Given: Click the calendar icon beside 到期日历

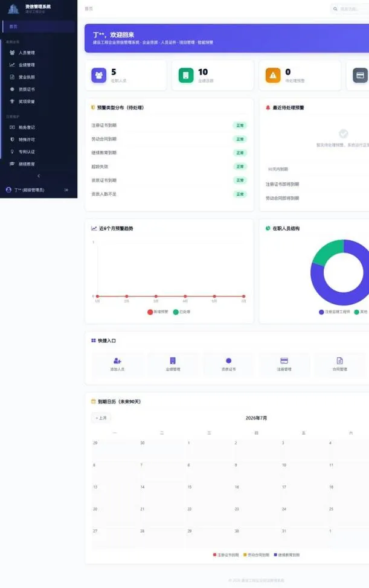Looking at the screenshot, I should 94,401.
